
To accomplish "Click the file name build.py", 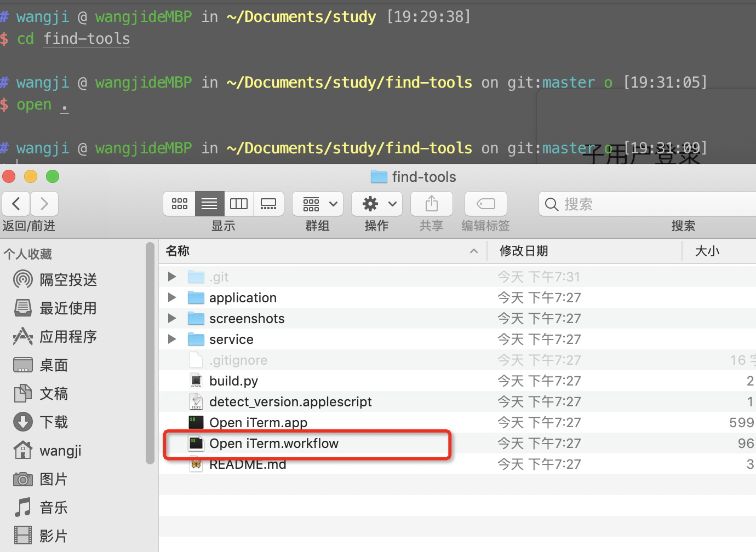I will 233,381.
